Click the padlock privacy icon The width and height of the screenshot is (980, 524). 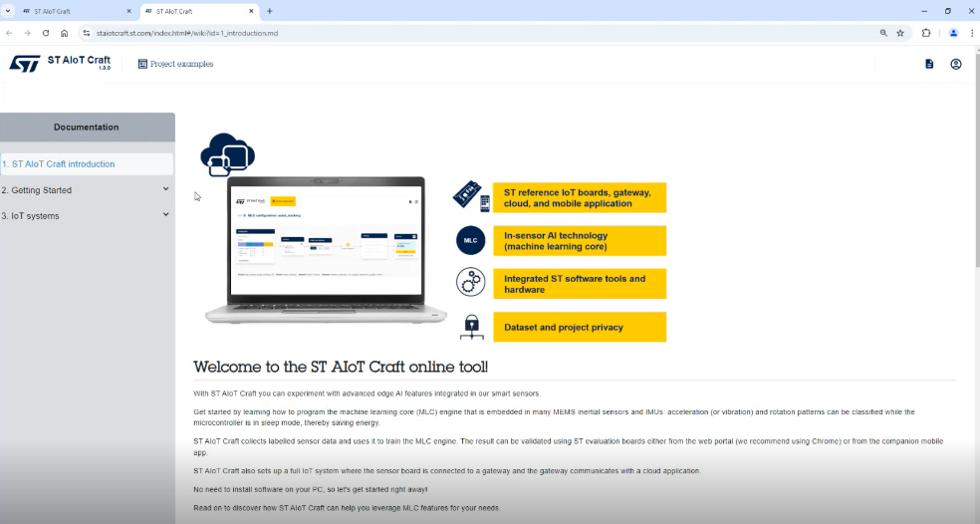point(472,327)
